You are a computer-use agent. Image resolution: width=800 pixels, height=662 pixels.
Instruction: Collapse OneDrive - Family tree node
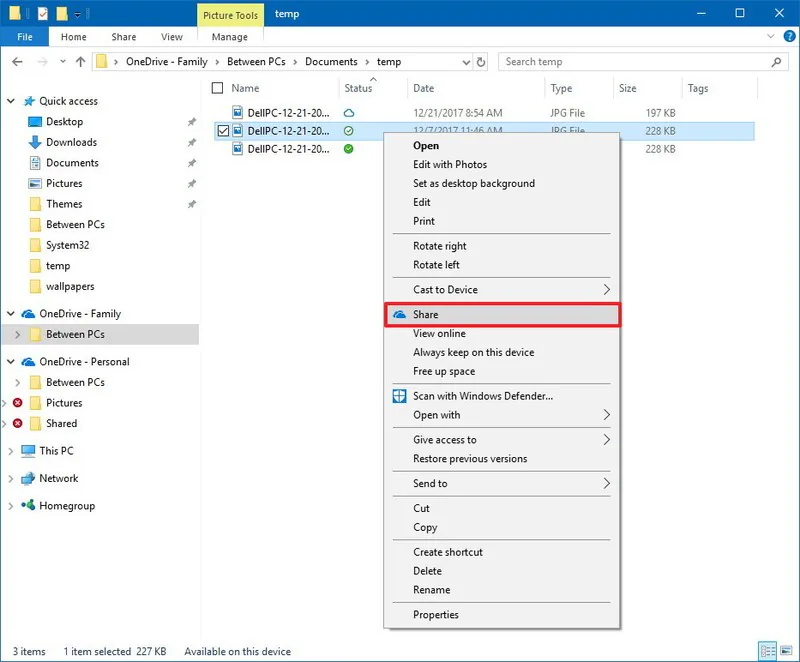11,314
